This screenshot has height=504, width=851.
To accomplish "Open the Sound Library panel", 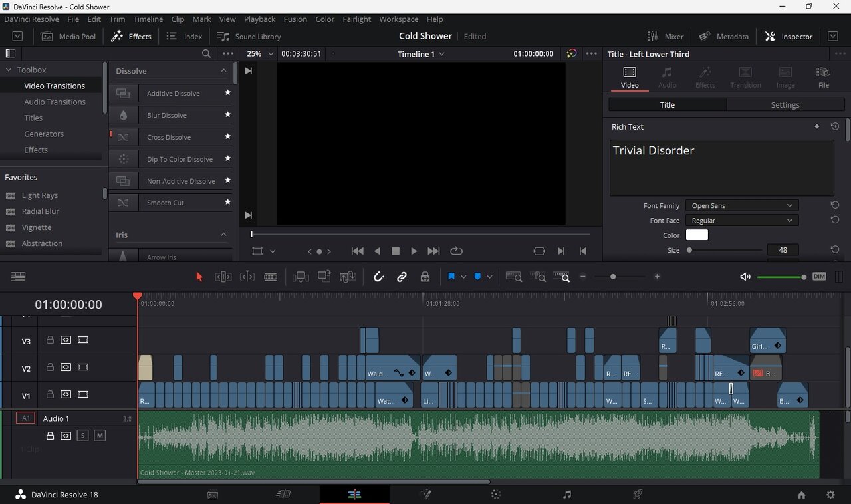I will 249,36.
